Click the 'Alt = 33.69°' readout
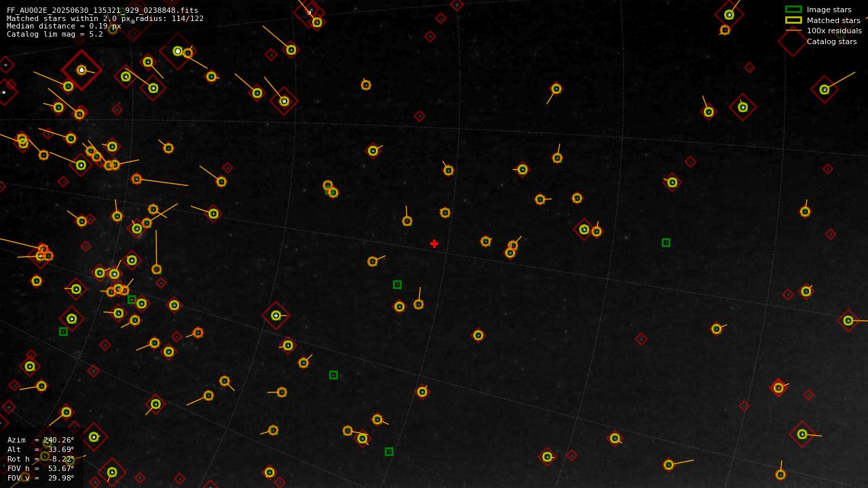The height and width of the screenshot is (488, 868). (x=41, y=449)
